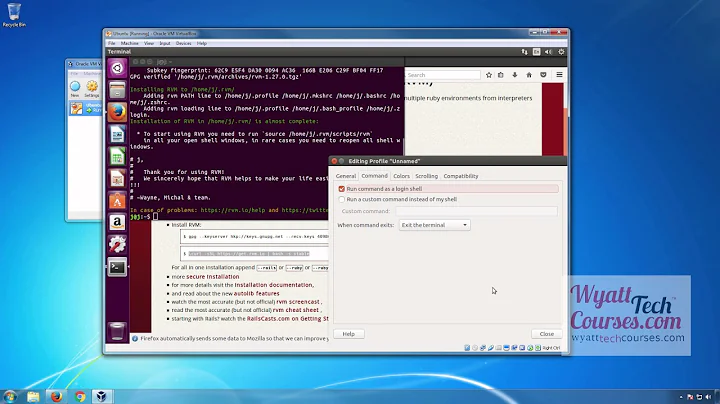The height and width of the screenshot is (404, 720).
Task: Switch to the Colors tab
Action: pos(401,176)
